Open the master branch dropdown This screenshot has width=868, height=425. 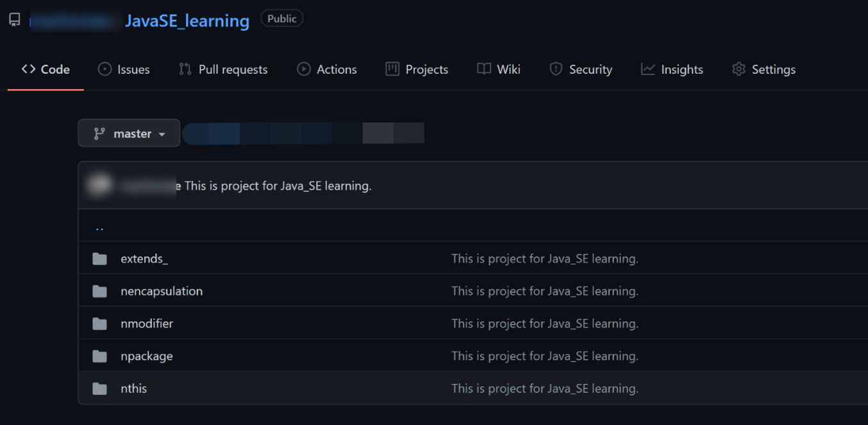tap(129, 133)
